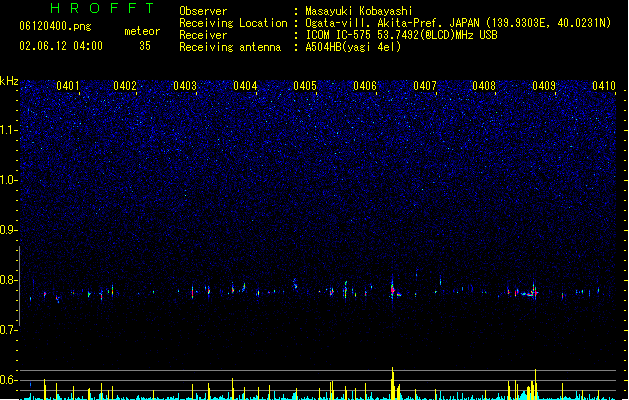This screenshot has height=400, width=629.
Task: Click the 0410 time marker
Action: [x=604, y=86]
